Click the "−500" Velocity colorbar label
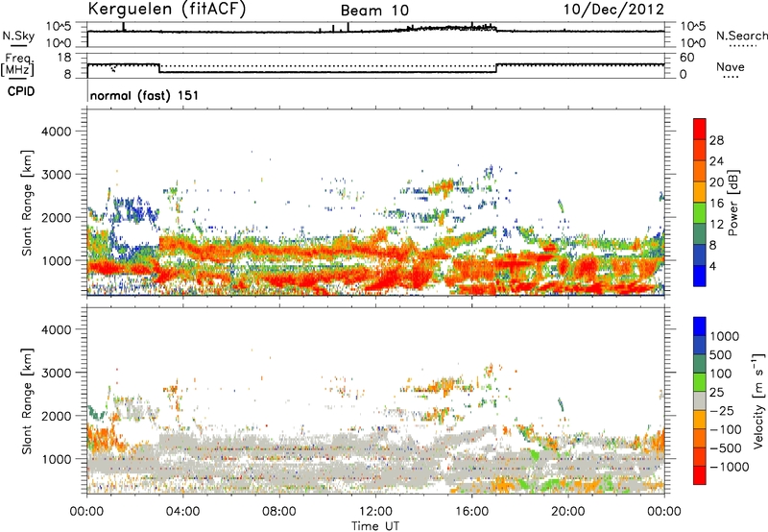 pyautogui.click(x=726, y=448)
